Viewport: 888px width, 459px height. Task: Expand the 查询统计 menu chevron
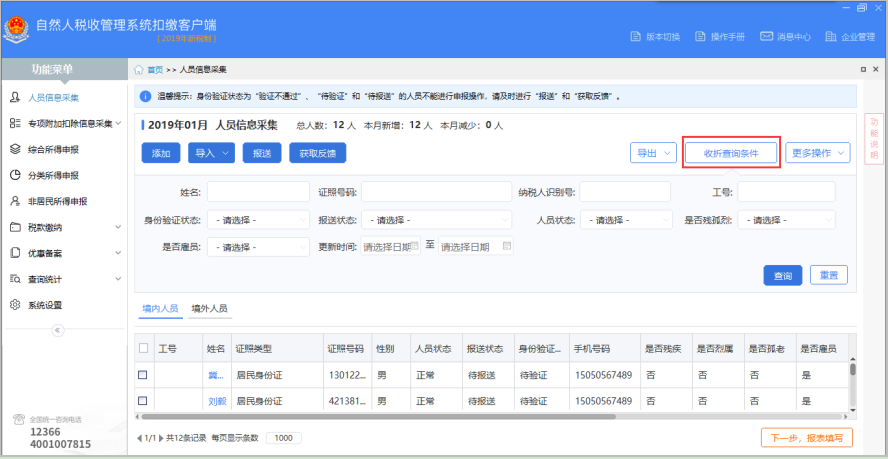118,279
